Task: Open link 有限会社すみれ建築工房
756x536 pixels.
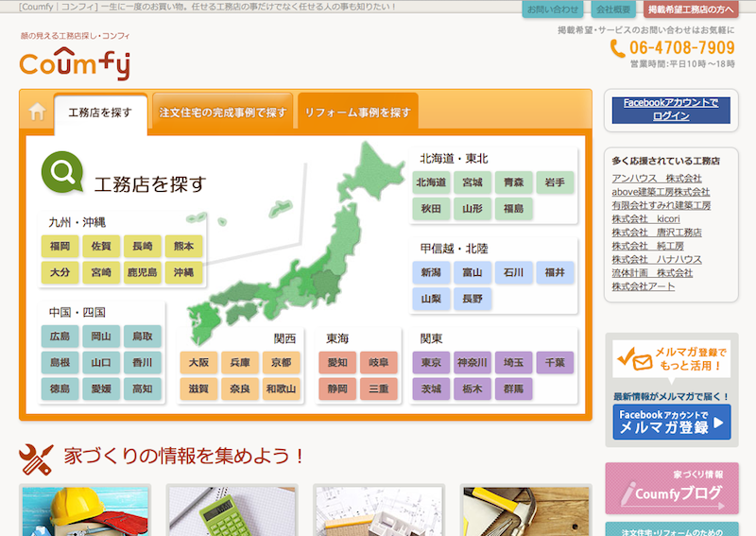Action: 661,205
